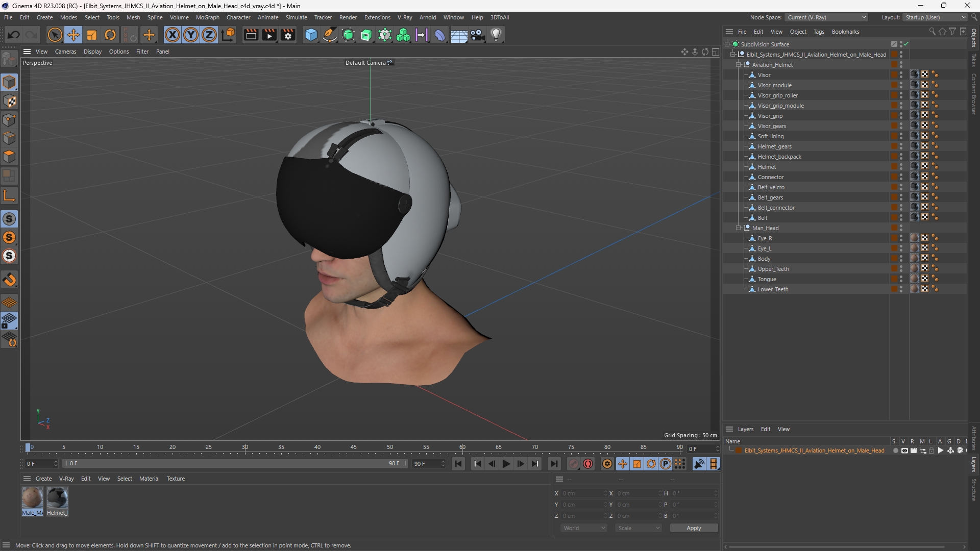The height and width of the screenshot is (551, 980).
Task: Open the Scale mode dropdown
Action: point(639,528)
